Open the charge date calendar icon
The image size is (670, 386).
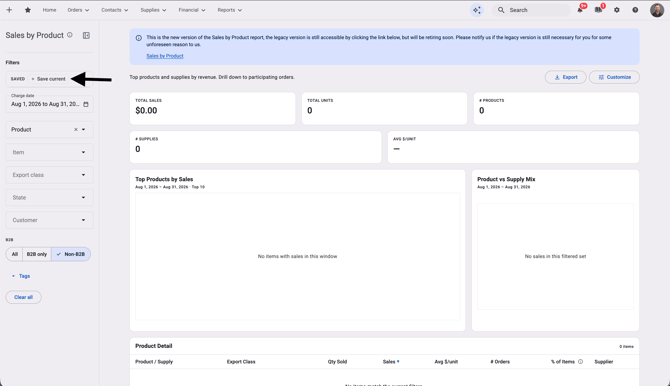pyautogui.click(x=86, y=104)
